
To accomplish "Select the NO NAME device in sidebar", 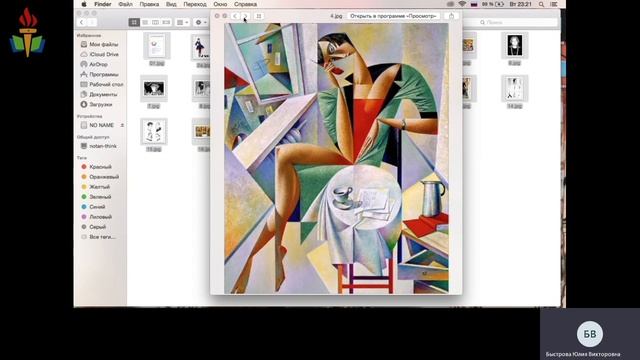I will click(x=97, y=125).
